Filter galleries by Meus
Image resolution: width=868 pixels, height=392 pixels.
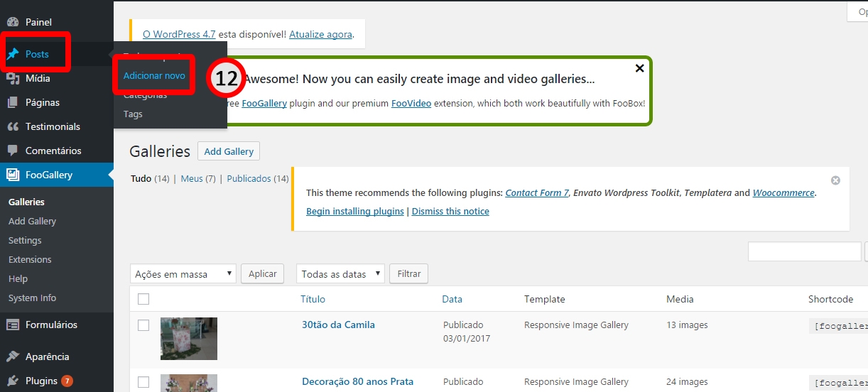click(192, 178)
